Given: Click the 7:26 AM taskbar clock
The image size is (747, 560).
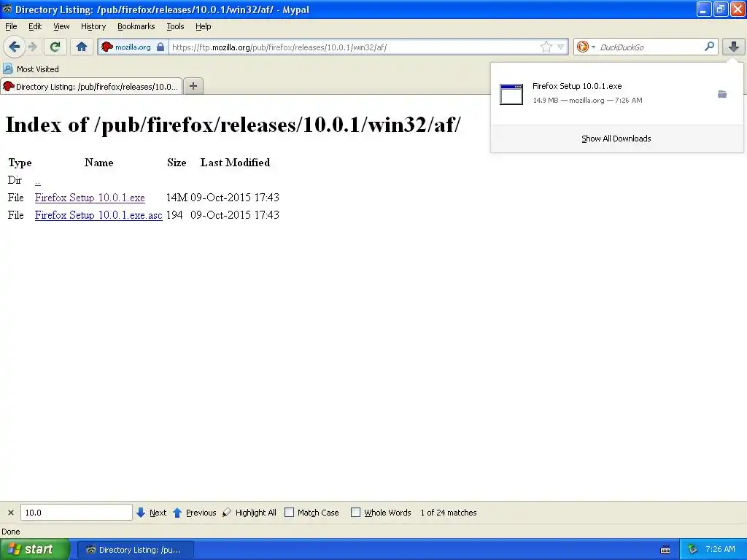Looking at the screenshot, I should click(720, 549).
